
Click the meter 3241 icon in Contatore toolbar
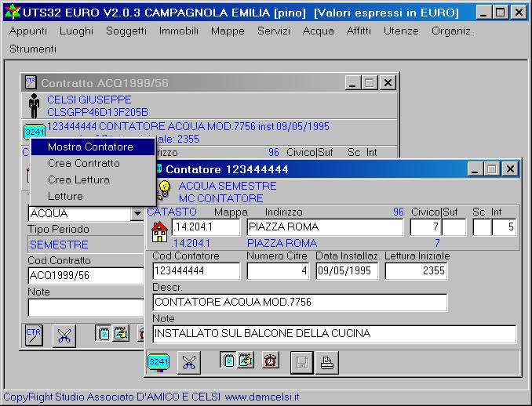159,361
